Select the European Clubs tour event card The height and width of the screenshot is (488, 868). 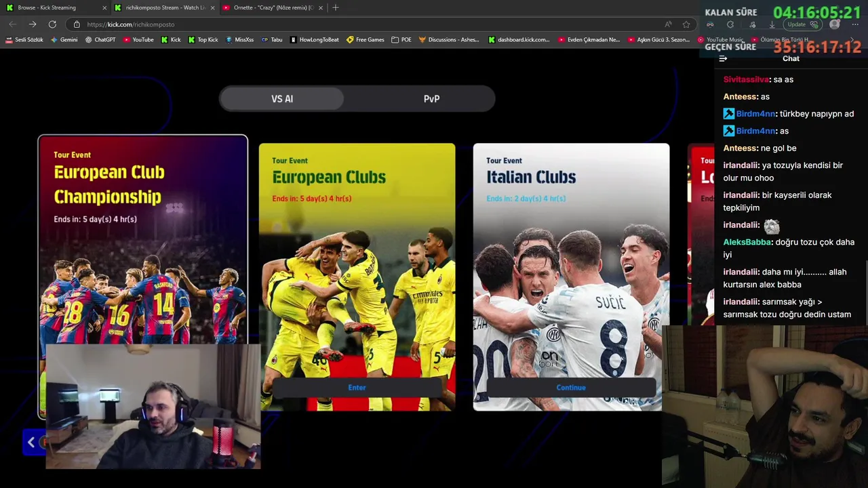[x=357, y=277]
